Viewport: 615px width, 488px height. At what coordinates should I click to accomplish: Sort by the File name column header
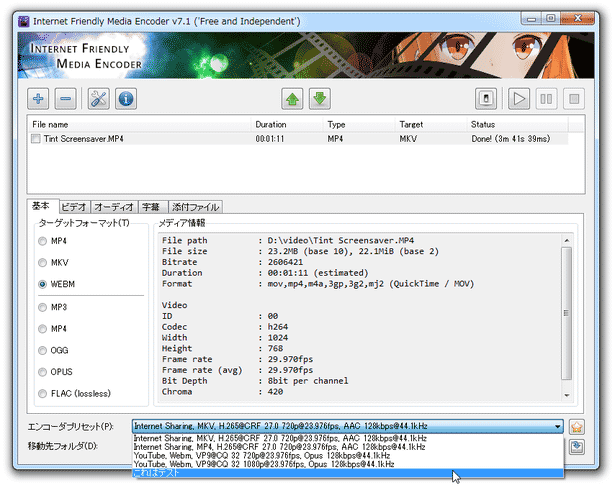tap(139, 124)
